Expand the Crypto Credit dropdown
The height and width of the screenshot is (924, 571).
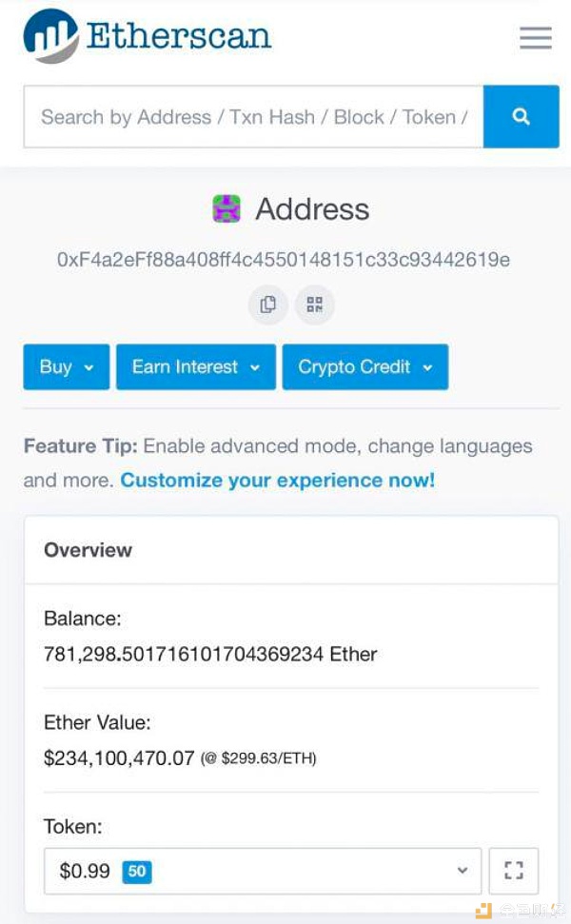coord(365,366)
